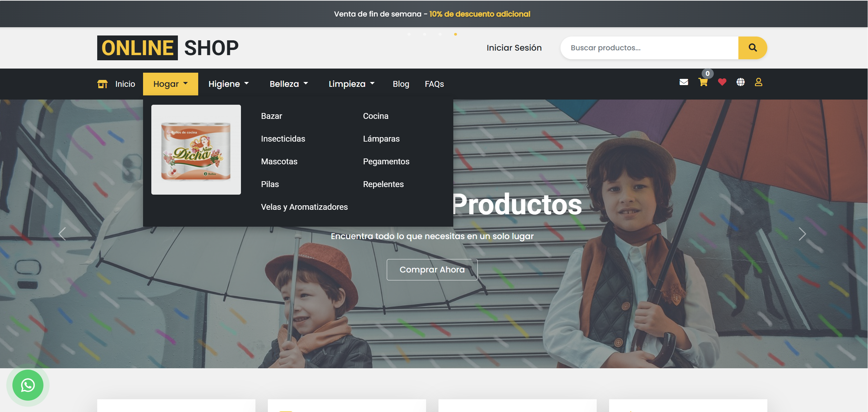
Task: Go to the FAQs section
Action: pyautogui.click(x=434, y=83)
